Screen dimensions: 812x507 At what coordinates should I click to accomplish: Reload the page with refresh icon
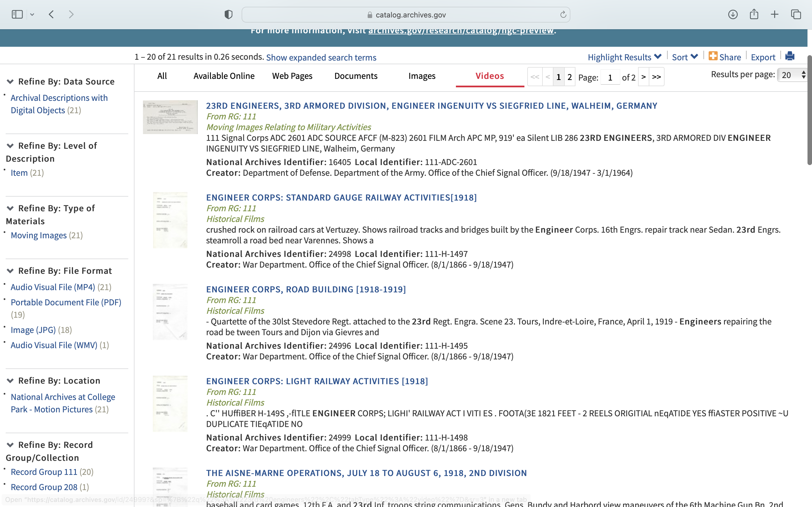click(563, 14)
